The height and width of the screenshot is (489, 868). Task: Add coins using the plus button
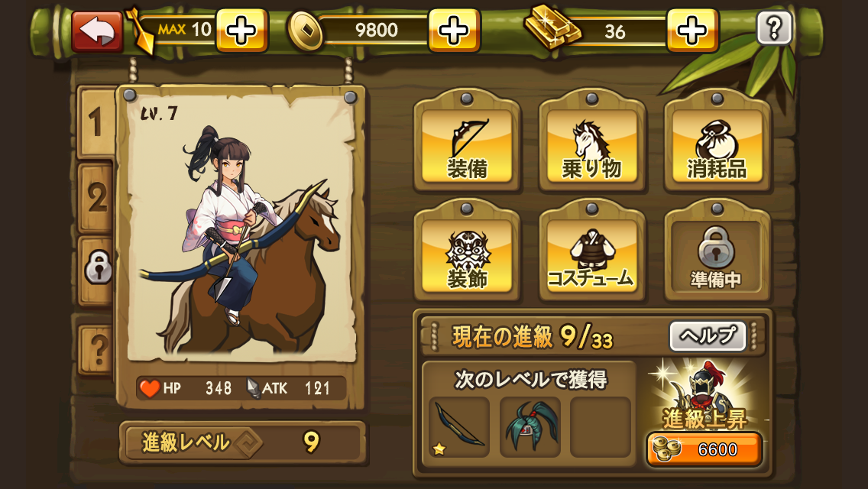454,31
